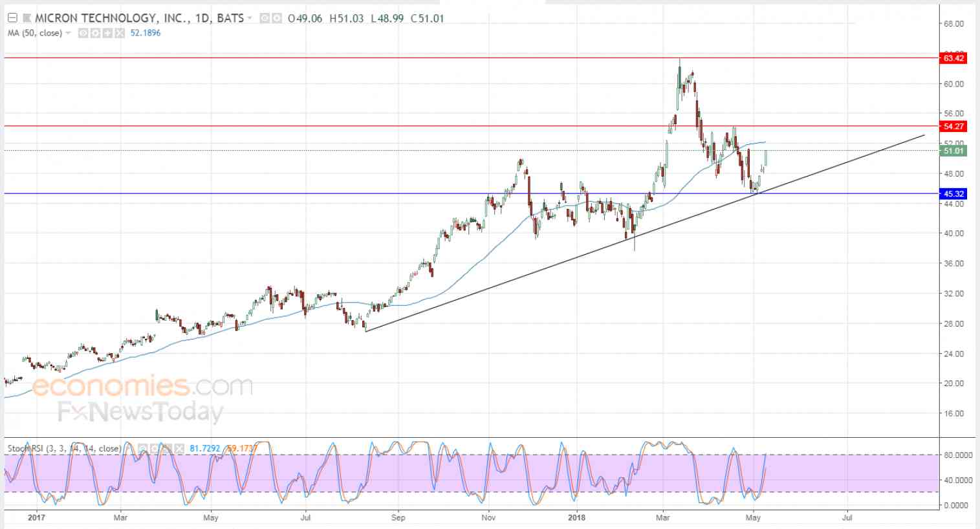This screenshot has height=529, width=980.
Task: Expand dropdown arrow after BATS title
Action: pyautogui.click(x=249, y=17)
